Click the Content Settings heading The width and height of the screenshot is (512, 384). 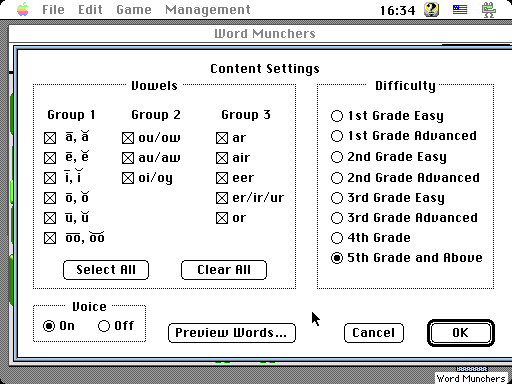coord(265,69)
